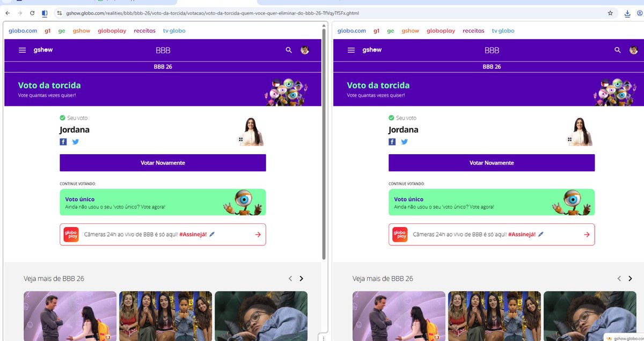Click the BBB 26 bar in the right window
This screenshot has height=341, width=644.
[492, 67]
